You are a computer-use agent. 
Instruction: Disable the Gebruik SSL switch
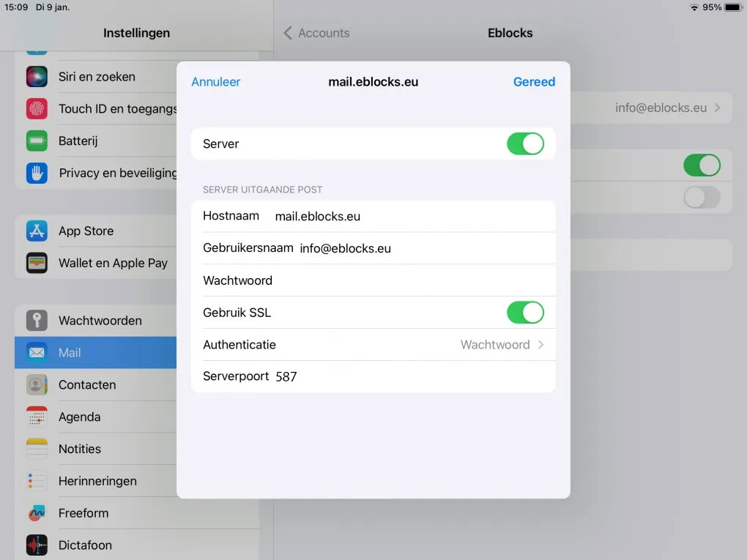coord(525,313)
